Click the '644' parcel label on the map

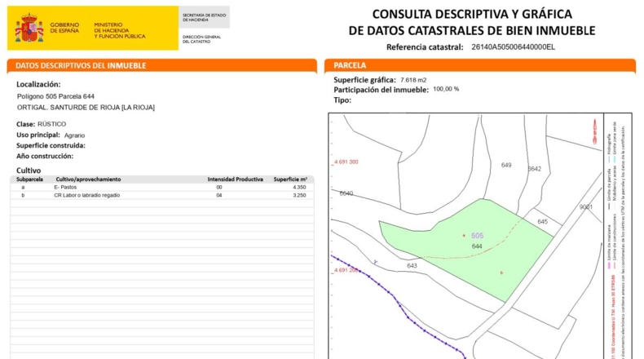[477, 246]
